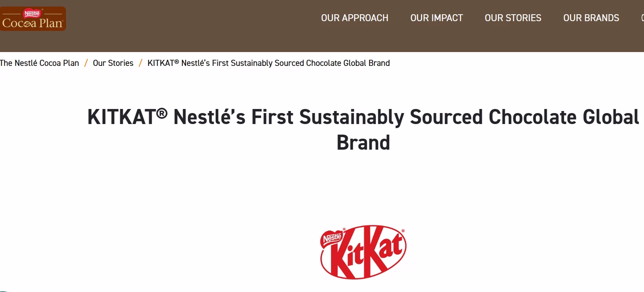Screen dimensions: 644x292
Task: Click the KITKAT page heading
Action: coord(362,129)
